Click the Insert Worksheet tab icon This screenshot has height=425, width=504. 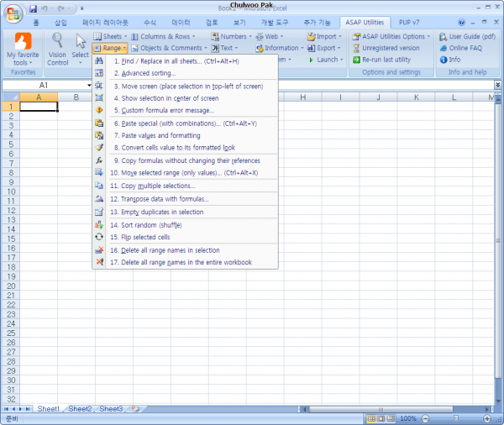tap(136, 409)
